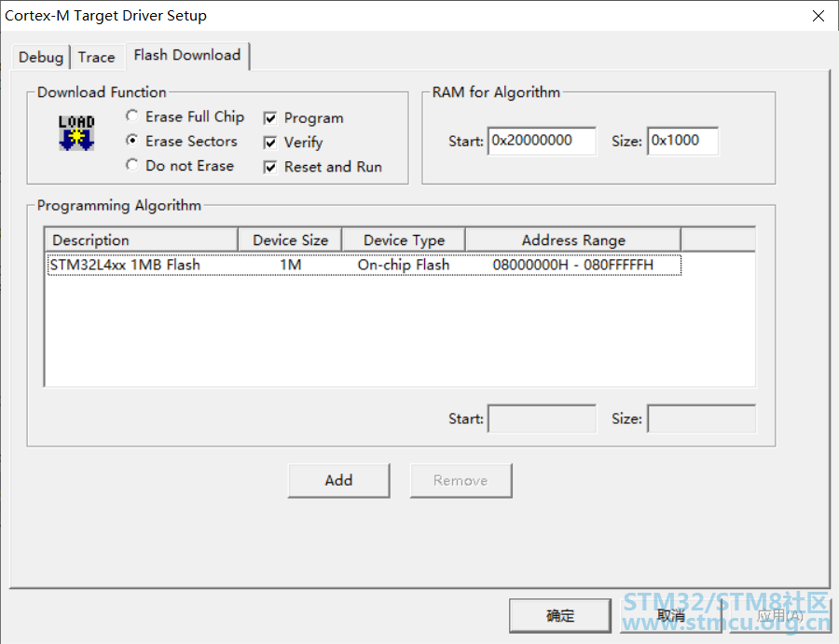The width and height of the screenshot is (839, 644).
Task: Click Programming Algorithm Size field
Action: (701, 418)
